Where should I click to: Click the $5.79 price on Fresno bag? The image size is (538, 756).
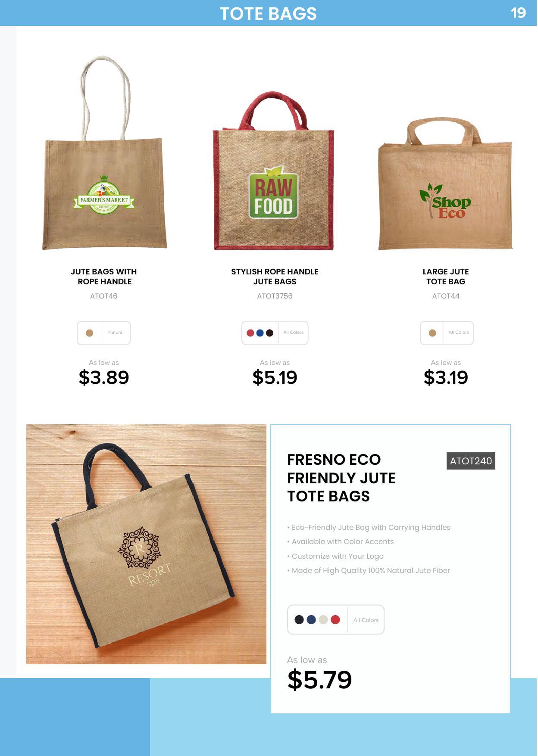click(x=319, y=680)
